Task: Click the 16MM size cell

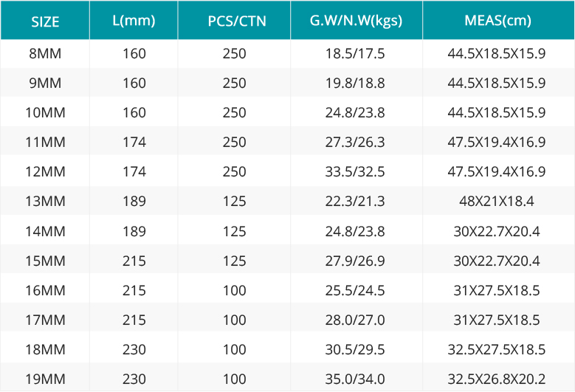Action: click(x=45, y=290)
